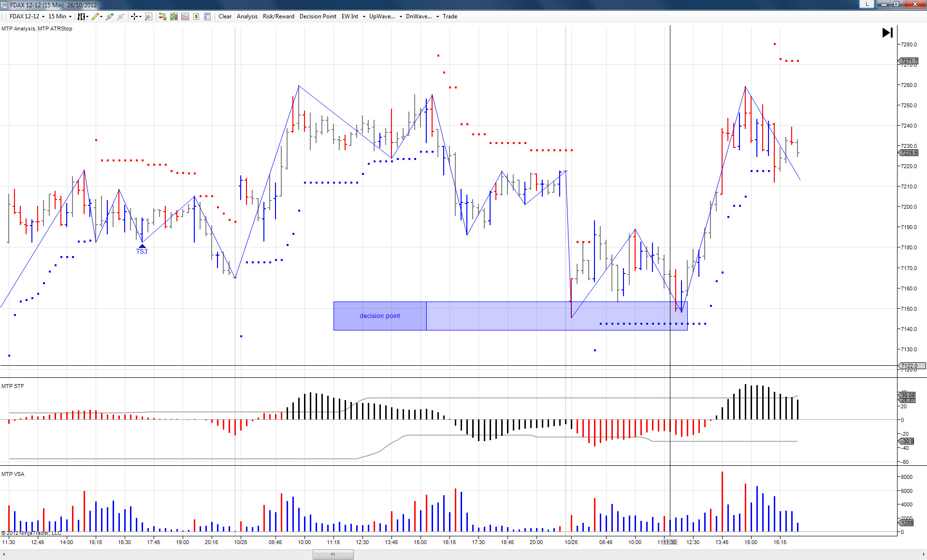Open the 15 Min interval dropdown
Viewport: 927px width, 560px height.
coord(60,16)
